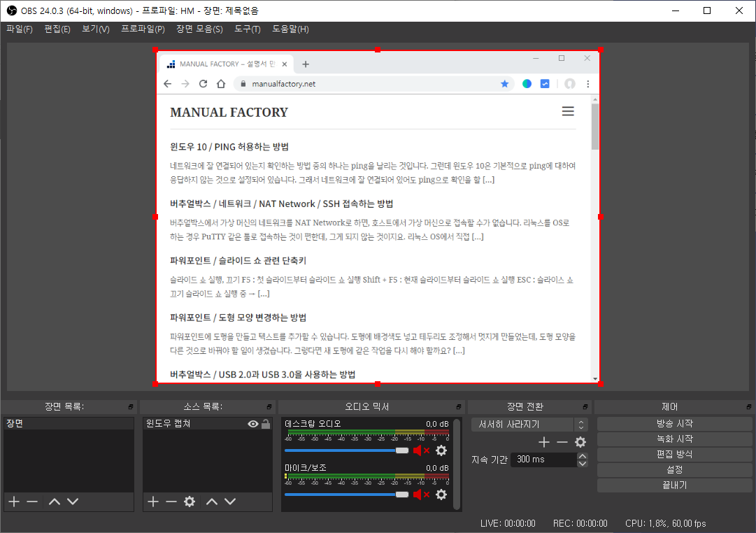Open the Chrome three-dot menu in the preview
756x533 pixels.
(587, 84)
